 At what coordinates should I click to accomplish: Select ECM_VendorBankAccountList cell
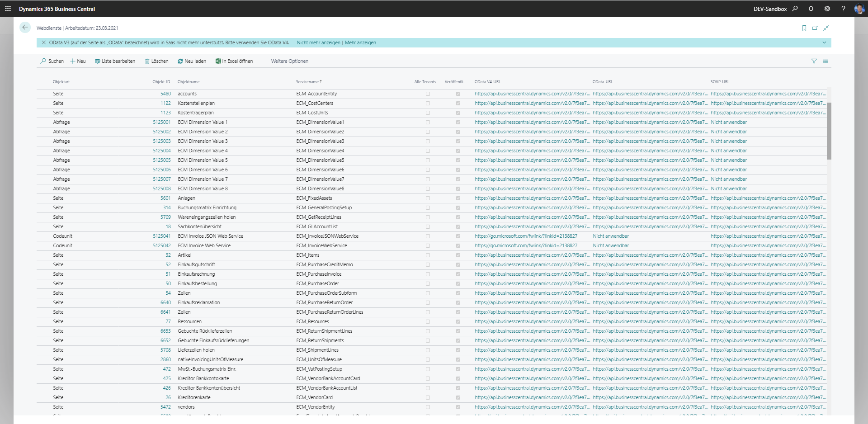(x=327, y=388)
